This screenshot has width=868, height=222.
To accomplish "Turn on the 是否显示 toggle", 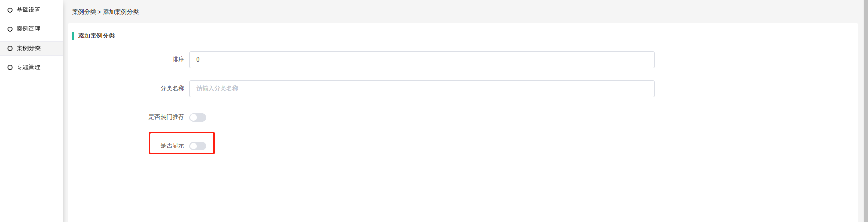I will coord(198,146).
